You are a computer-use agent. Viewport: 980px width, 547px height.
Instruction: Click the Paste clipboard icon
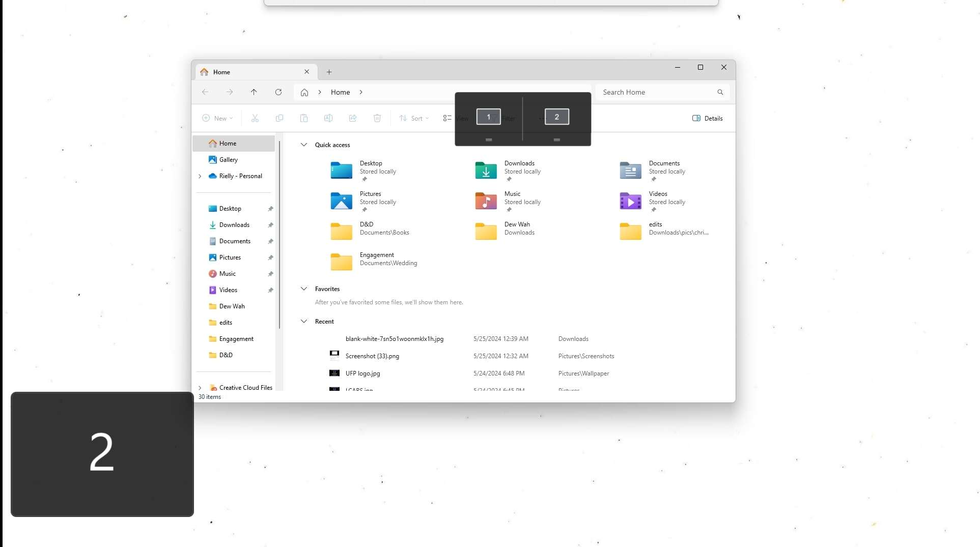pyautogui.click(x=304, y=118)
